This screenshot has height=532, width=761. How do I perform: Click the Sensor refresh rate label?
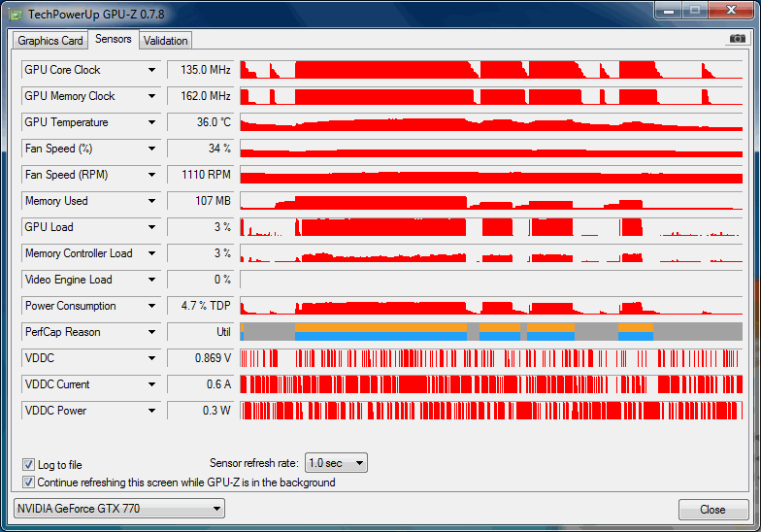tap(254, 463)
